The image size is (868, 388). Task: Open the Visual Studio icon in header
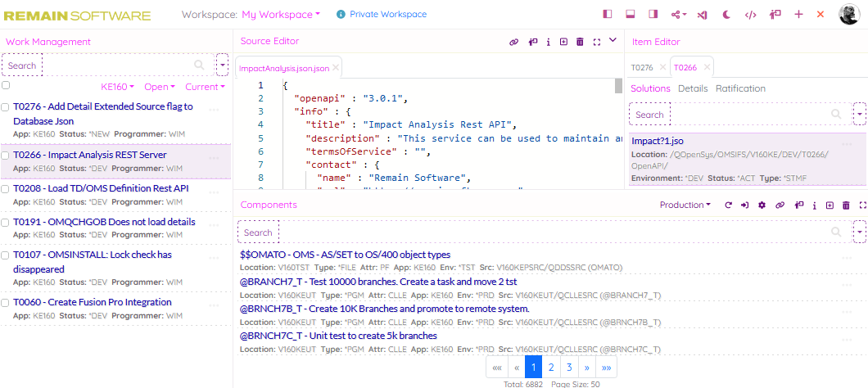tap(702, 15)
